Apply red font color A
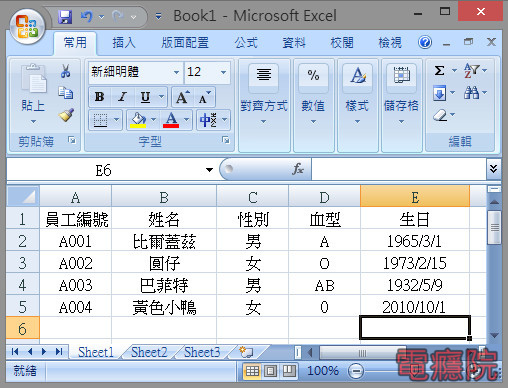 pos(171,120)
